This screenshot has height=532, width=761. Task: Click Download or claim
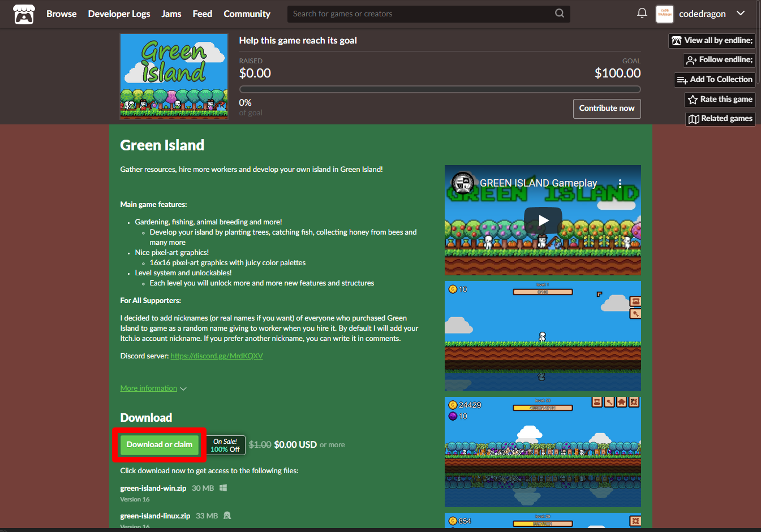(160, 445)
